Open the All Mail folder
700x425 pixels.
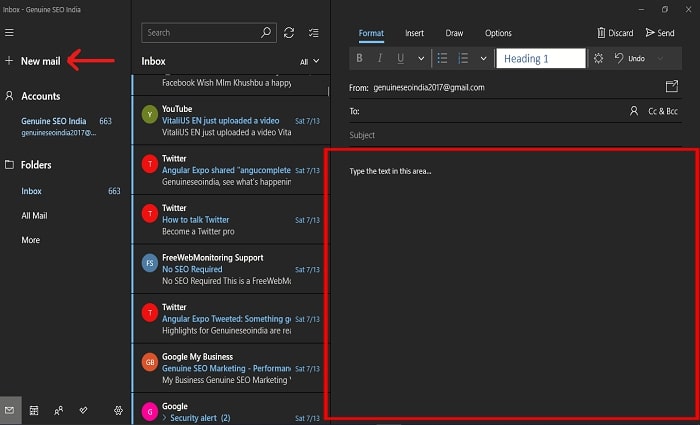tap(34, 216)
